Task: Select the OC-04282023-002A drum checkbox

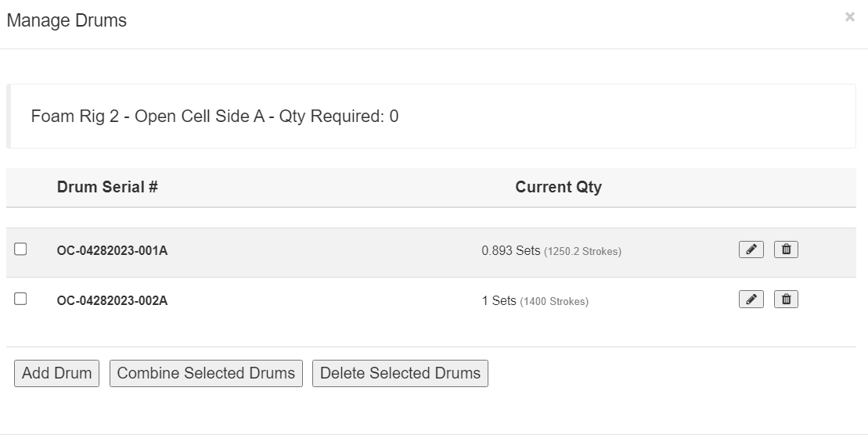Action: tap(21, 299)
